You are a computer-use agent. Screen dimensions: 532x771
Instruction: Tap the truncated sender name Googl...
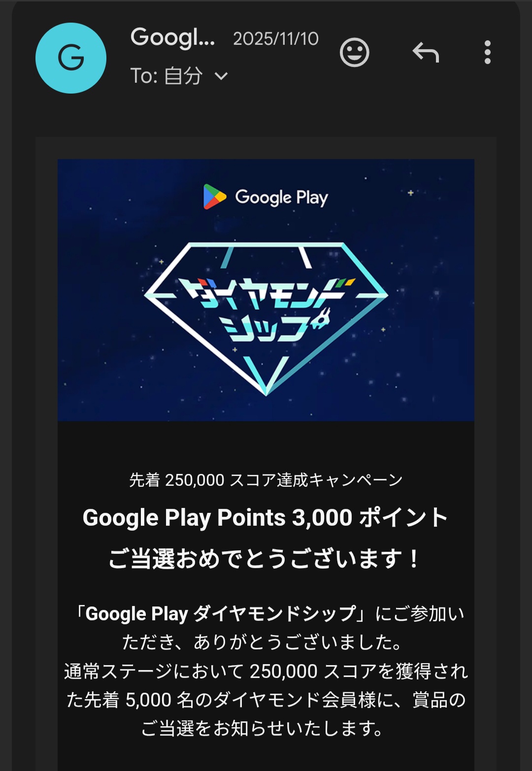(173, 37)
